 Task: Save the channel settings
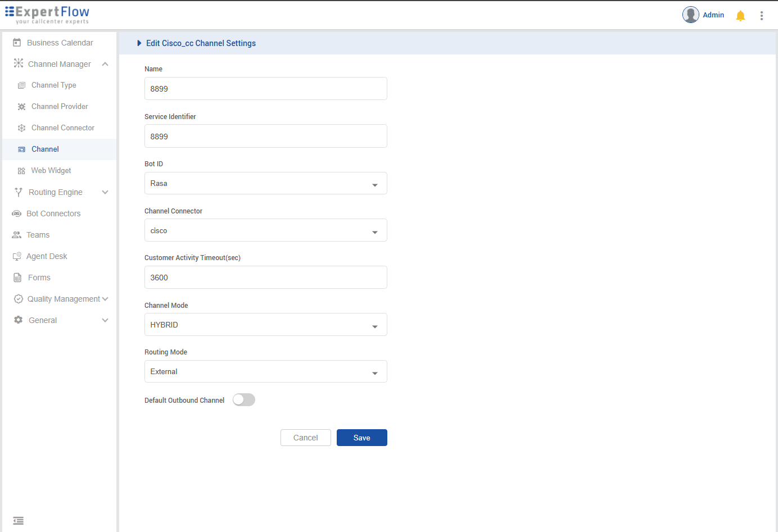[361, 438]
